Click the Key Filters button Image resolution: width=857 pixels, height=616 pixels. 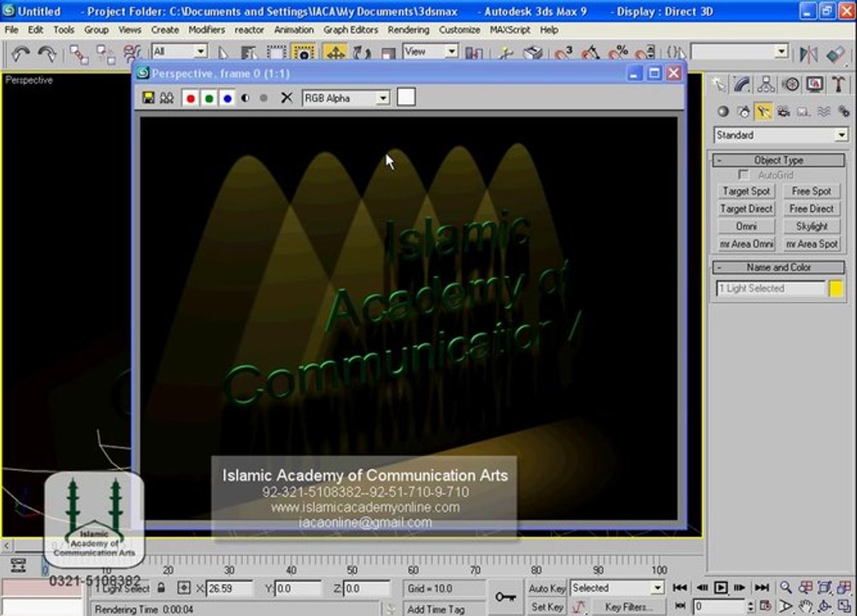(629, 607)
